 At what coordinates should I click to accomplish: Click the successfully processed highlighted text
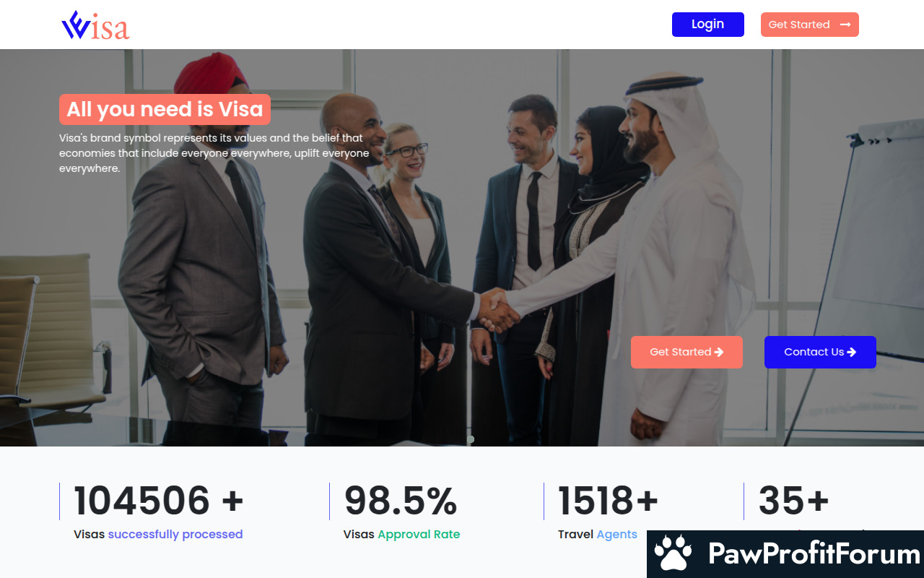click(x=175, y=535)
